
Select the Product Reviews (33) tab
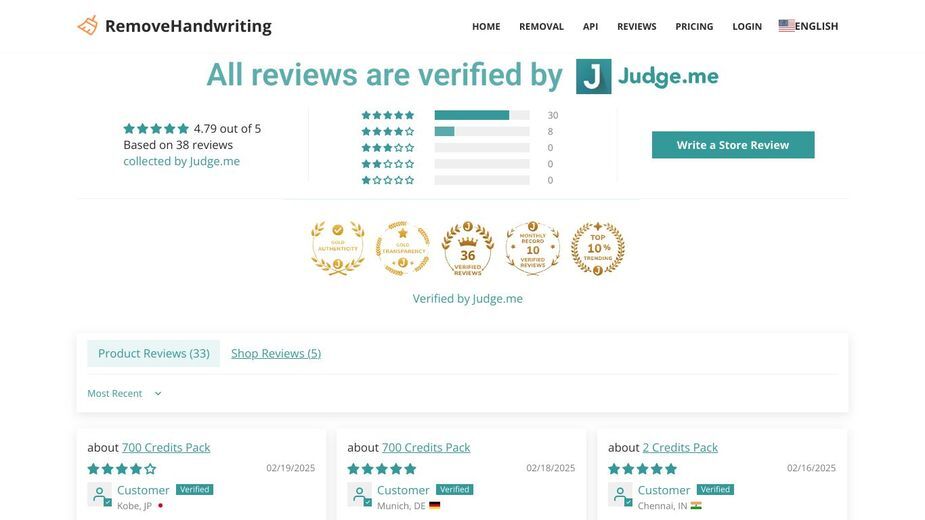pos(153,354)
